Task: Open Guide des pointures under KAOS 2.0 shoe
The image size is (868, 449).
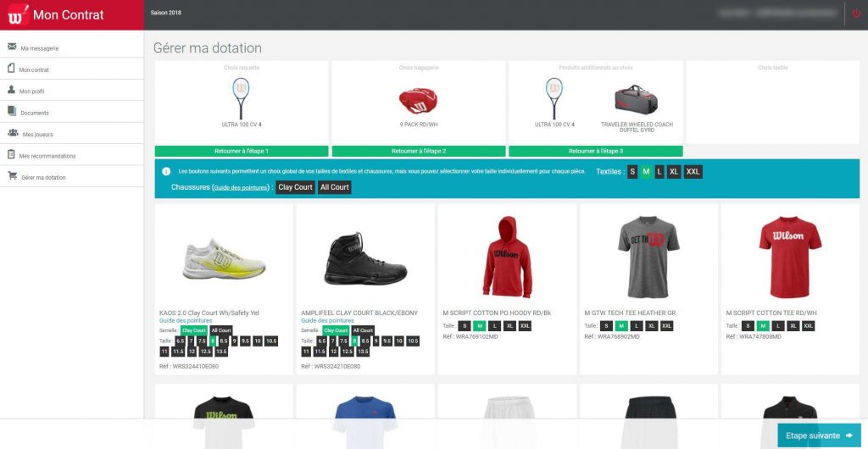Action: click(186, 321)
